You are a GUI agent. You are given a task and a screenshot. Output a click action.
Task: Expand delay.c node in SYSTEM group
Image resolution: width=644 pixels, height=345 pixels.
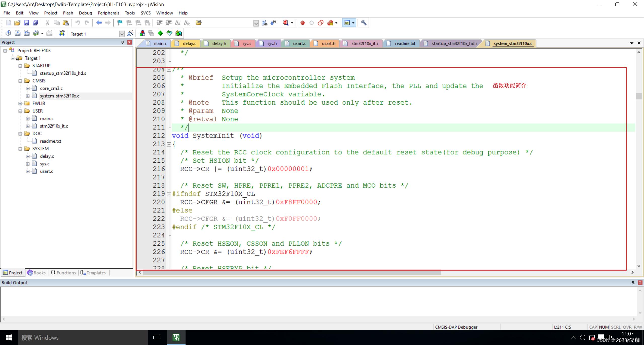click(x=28, y=156)
